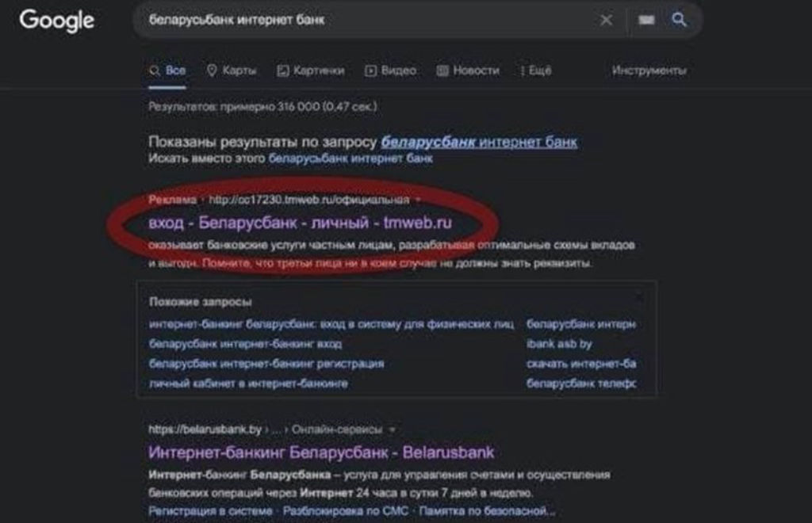Open Инструменты search tools
Image resolution: width=812 pixels, height=523 pixels.
pos(649,71)
